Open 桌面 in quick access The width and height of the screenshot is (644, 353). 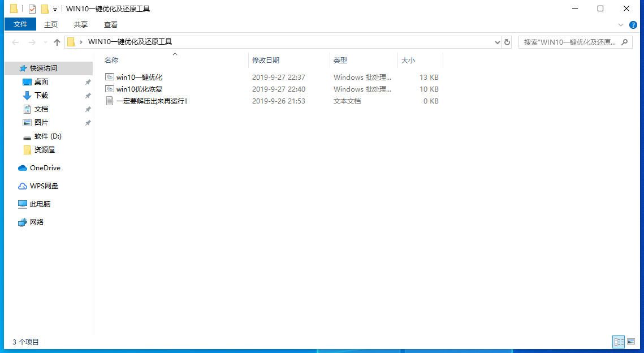coord(41,82)
